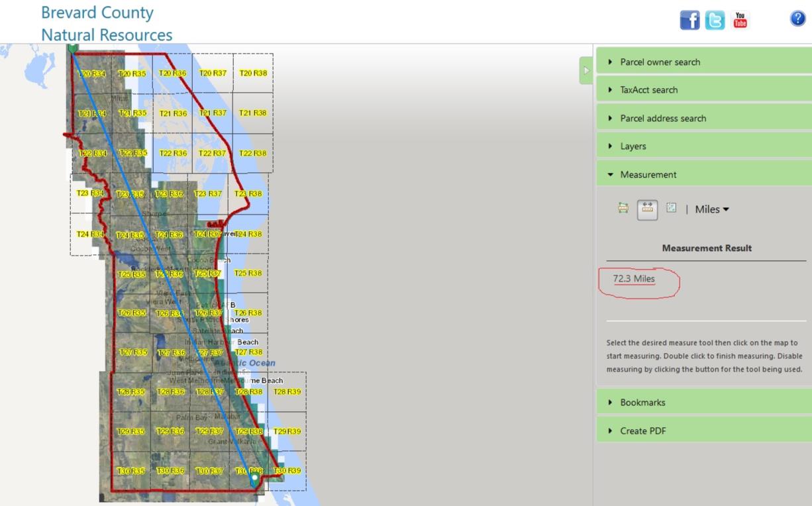
Task: Click map grid label T23 R37
Action: point(208,193)
